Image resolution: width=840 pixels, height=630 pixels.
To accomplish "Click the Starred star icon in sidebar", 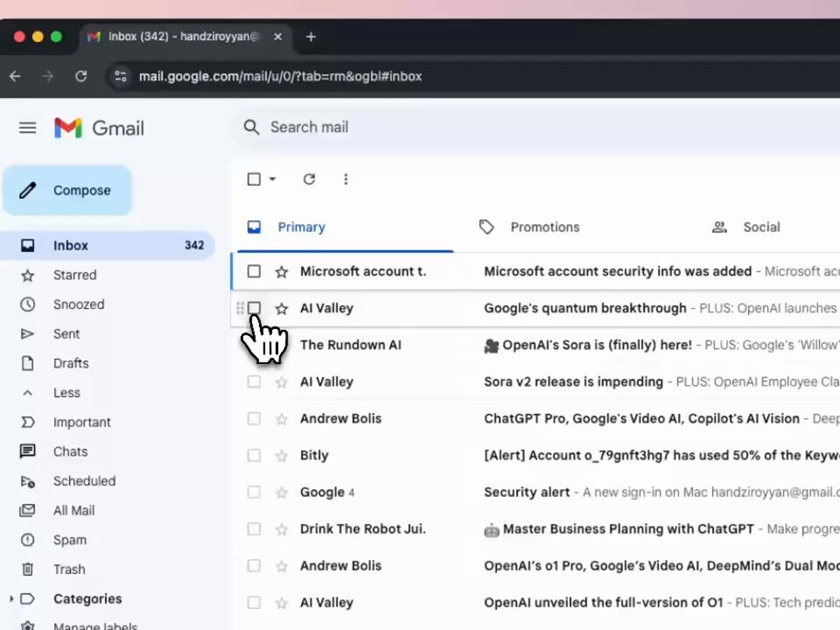I will (x=27, y=276).
